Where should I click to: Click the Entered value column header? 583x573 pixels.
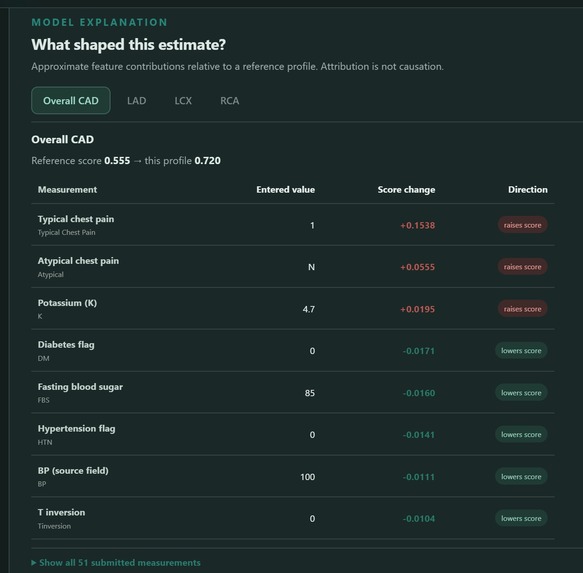[x=285, y=190]
